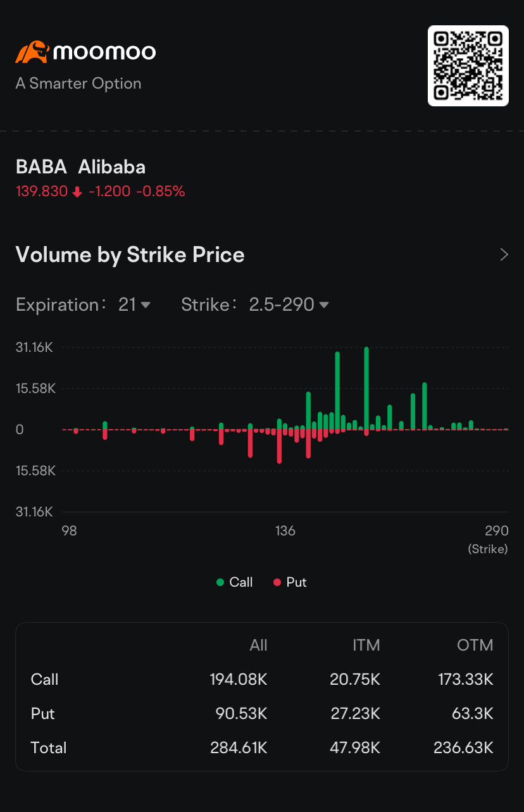Image resolution: width=524 pixels, height=812 pixels.
Task: Toggle the green Call legend dot
Action: [220, 582]
